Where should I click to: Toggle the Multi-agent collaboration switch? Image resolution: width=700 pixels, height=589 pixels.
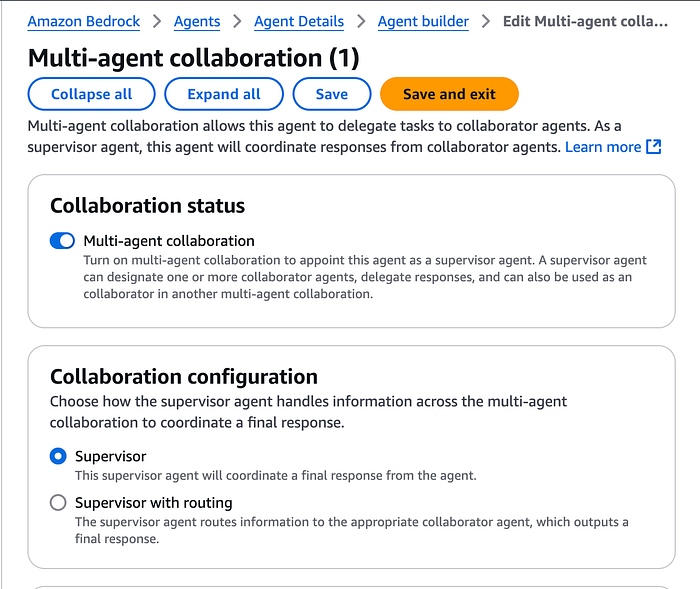click(x=62, y=241)
